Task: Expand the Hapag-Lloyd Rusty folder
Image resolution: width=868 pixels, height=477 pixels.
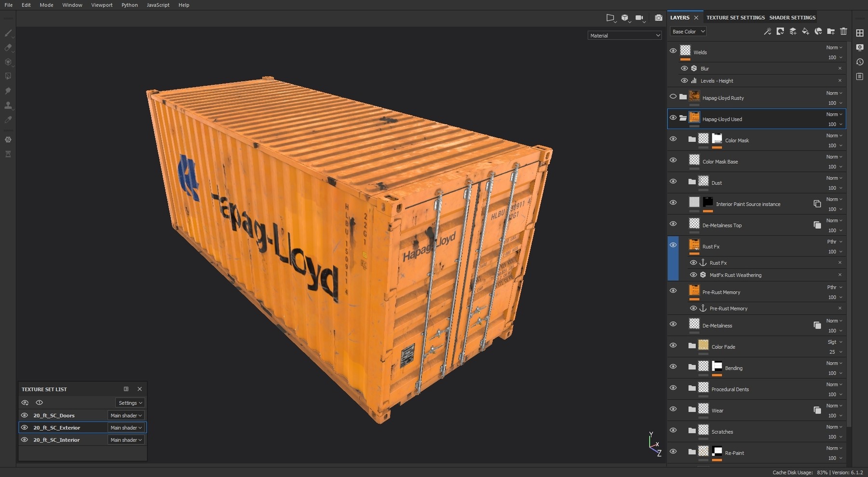Action: (683, 96)
